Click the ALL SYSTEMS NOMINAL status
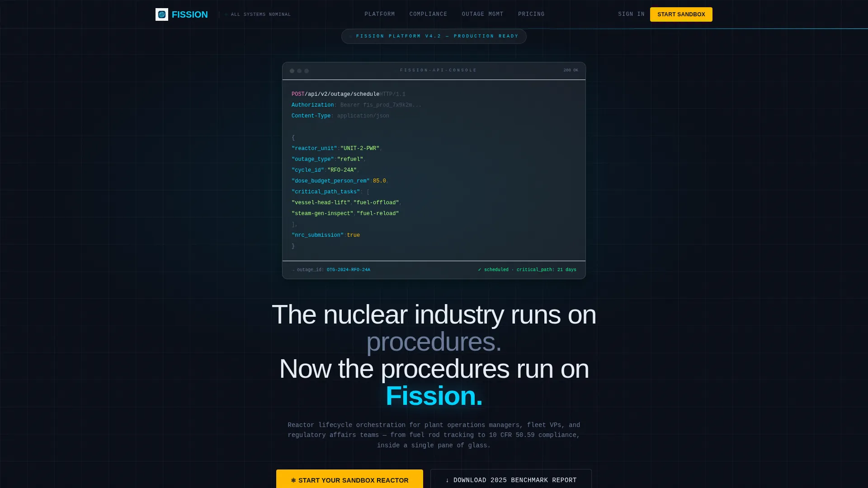Image resolution: width=868 pixels, height=488 pixels. point(258,14)
